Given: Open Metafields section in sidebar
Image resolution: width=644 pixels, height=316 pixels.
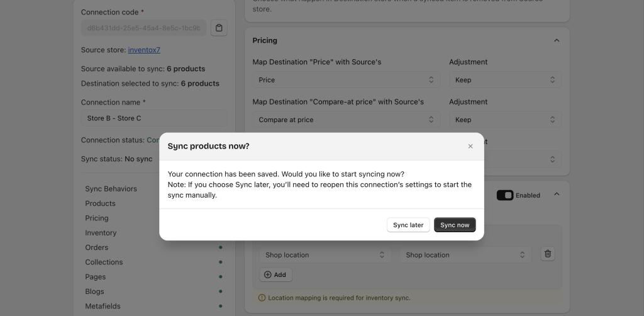Looking at the screenshot, I should [x=103, y=306].
